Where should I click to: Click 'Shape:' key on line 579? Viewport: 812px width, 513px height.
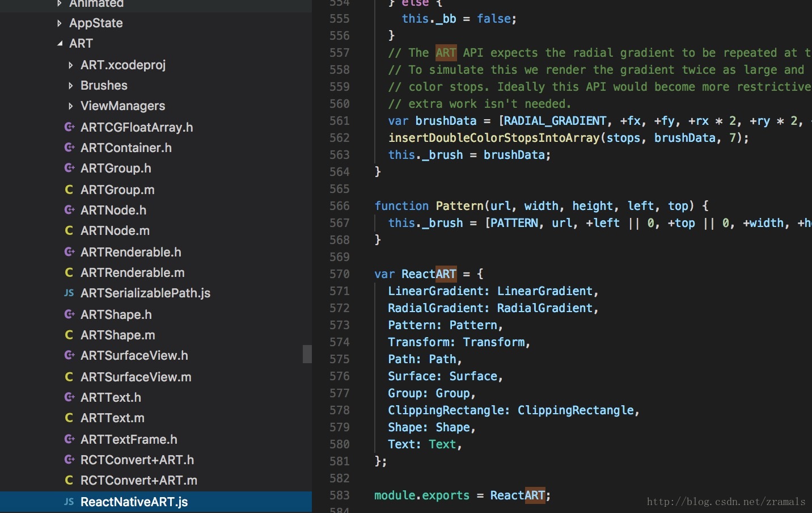tap(408, 427)
